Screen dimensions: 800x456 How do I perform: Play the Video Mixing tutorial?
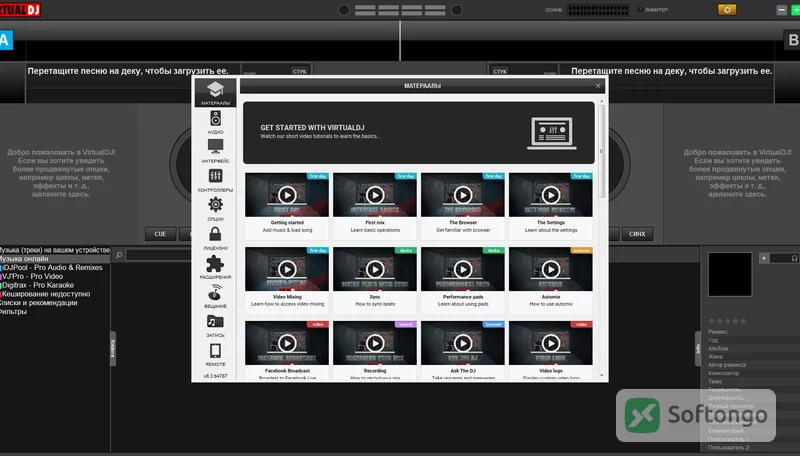click(x=287, y=269)
